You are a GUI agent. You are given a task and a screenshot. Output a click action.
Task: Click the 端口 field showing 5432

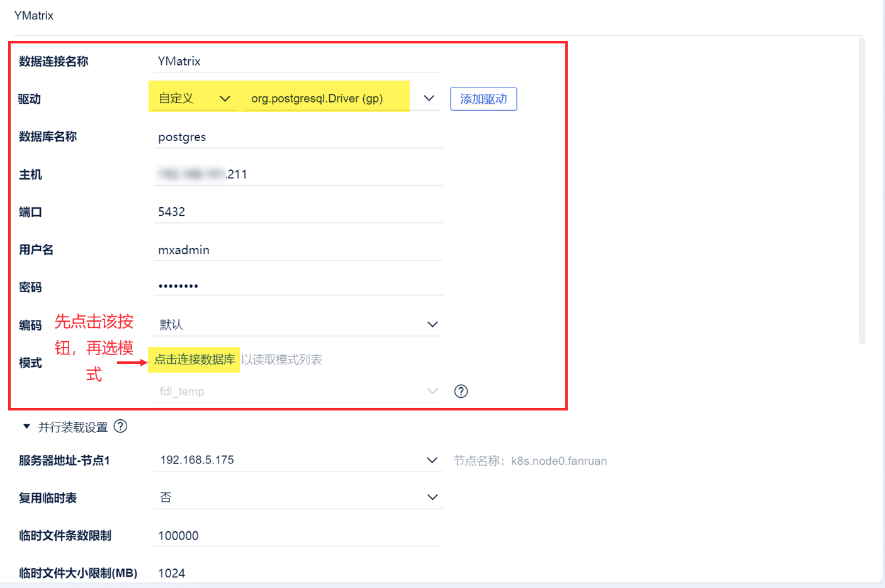(x=298, y=212)
